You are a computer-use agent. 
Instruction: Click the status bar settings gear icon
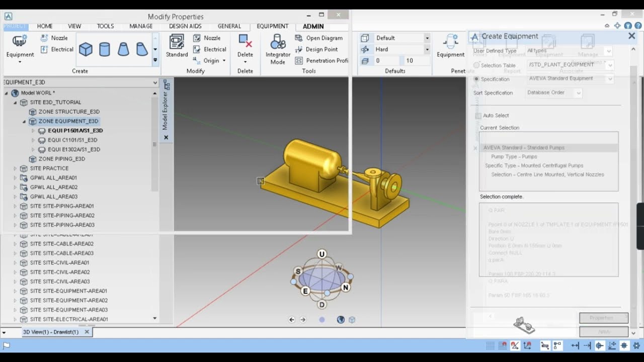636,345
